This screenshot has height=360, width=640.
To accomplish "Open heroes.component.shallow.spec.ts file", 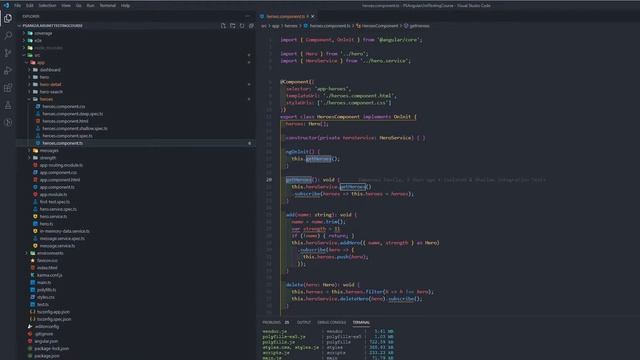I will 75,129.
